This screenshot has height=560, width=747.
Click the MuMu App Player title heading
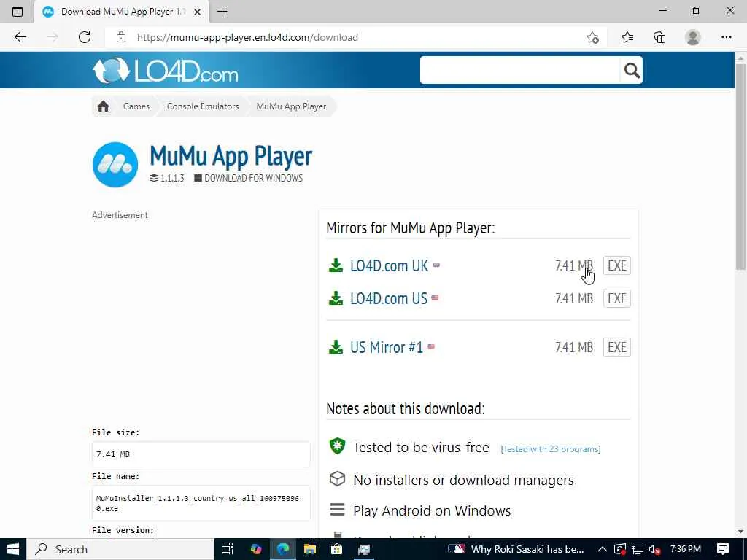click(231, 156)
